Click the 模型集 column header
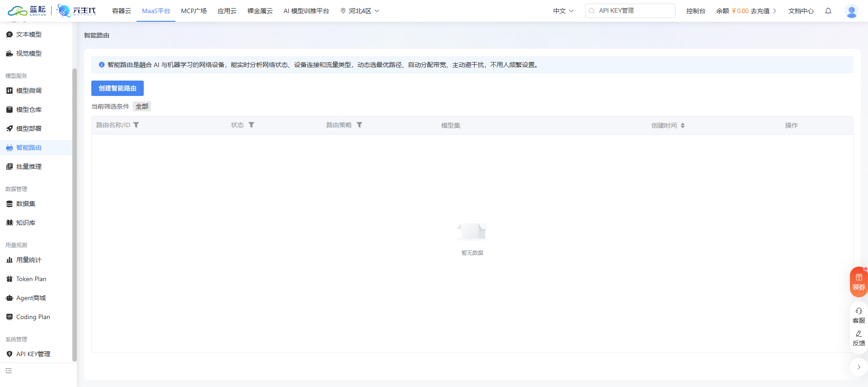Image resolution: width=868 pixels, height=387 pixels. coord(451,125)
